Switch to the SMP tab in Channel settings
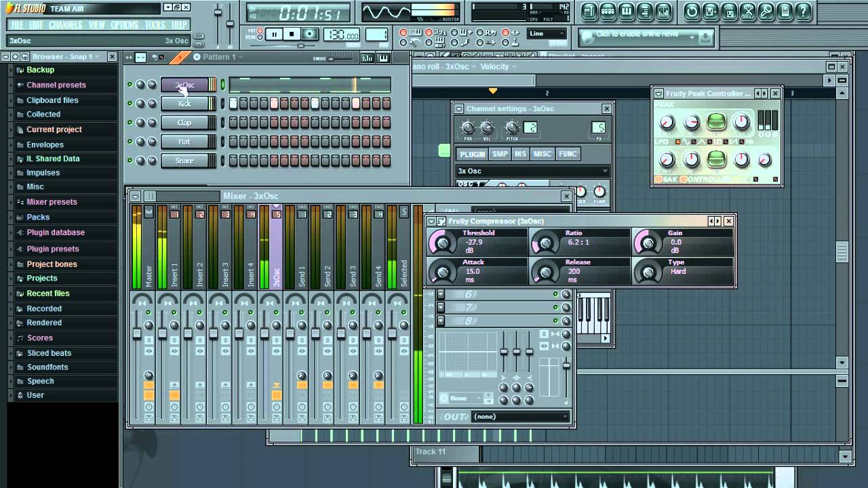868x488 pixels. point(500,155)
